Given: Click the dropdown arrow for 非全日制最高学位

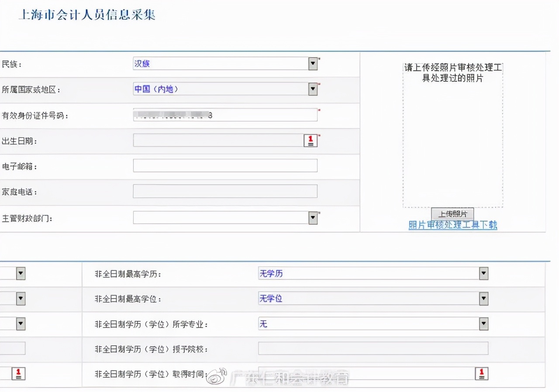Looking at the screenshot, I should click(483, 299).
